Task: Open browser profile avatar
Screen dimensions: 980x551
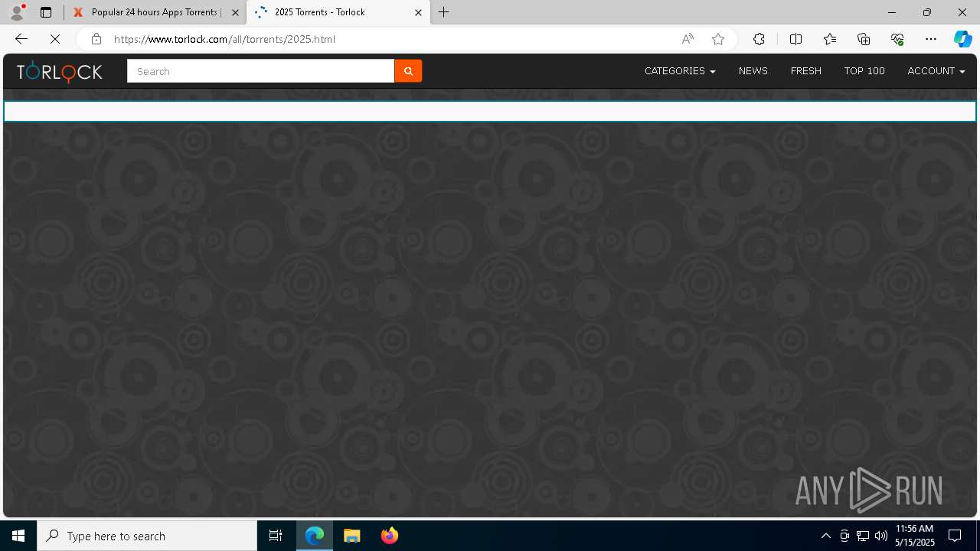Action: click(17, 12)
